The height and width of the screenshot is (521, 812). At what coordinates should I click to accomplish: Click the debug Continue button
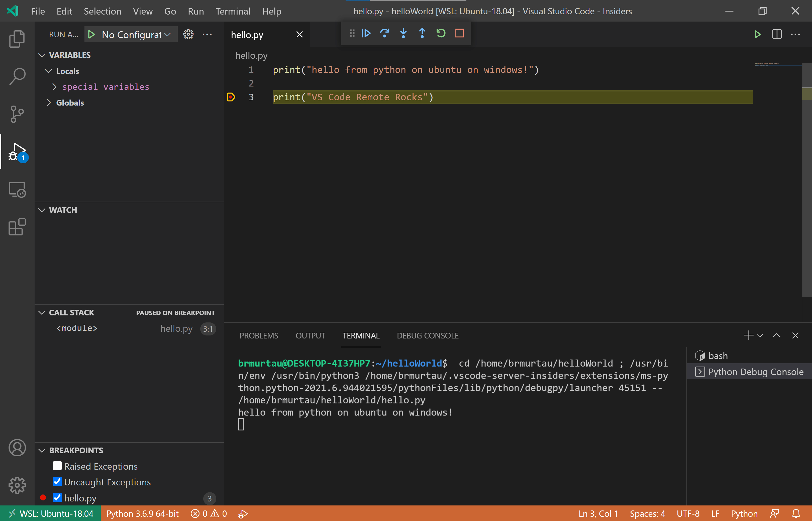click(x=366, y=33)
